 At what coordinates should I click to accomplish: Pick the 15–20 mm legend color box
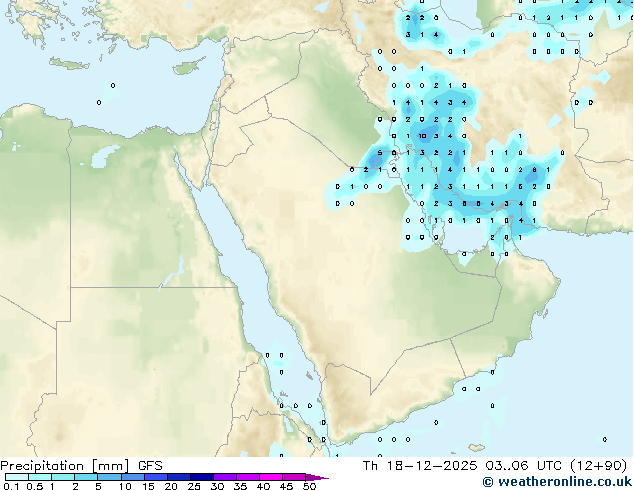[156, 477]
